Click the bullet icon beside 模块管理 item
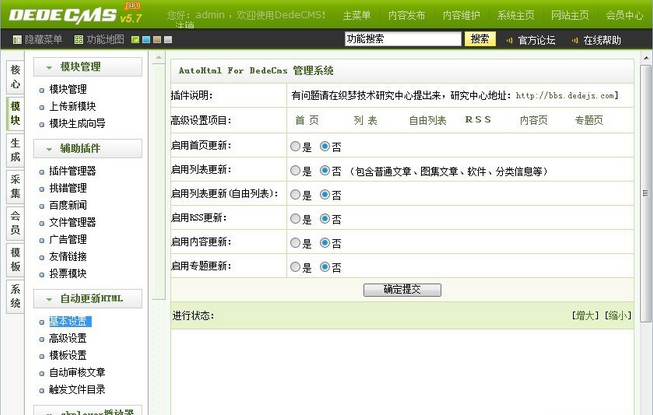This screenshot has height=415, width=653. (x=41, y=89)
